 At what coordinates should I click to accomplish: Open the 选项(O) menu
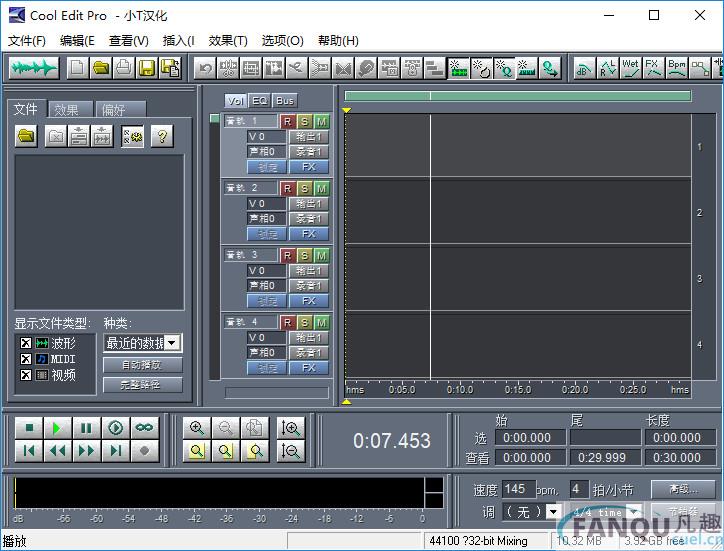click(x=282, y=41)
